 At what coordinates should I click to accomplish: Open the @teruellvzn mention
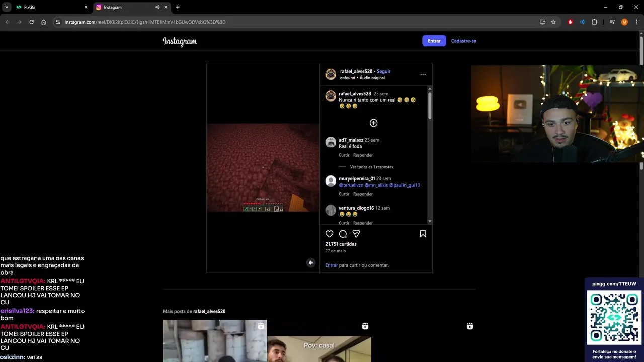(351, 185)
